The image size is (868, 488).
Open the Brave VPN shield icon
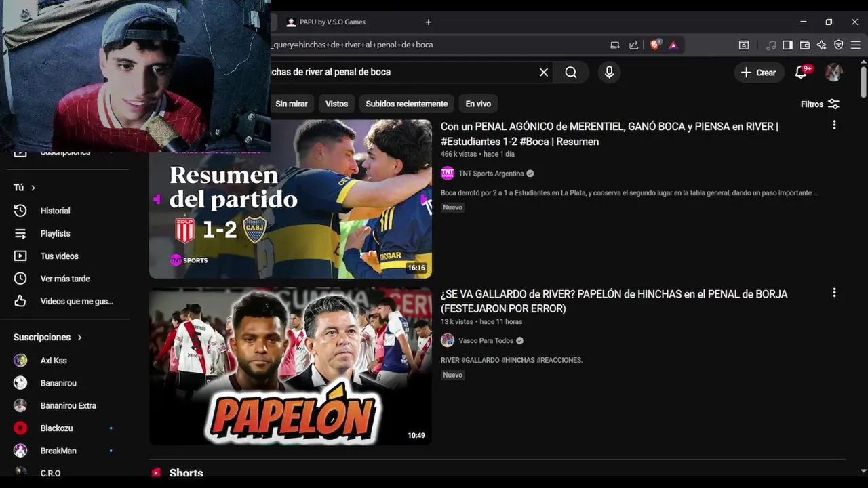click(839, 45)
